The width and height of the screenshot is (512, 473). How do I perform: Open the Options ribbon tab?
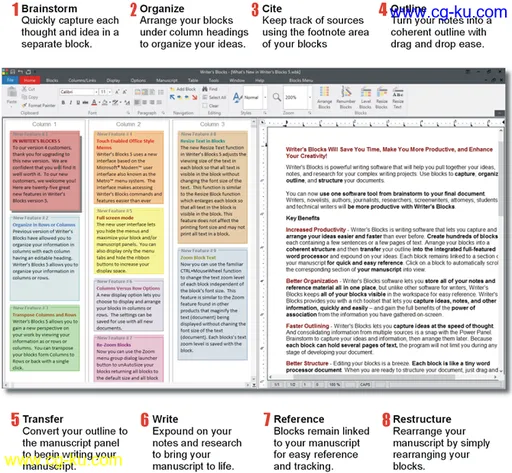138,80
